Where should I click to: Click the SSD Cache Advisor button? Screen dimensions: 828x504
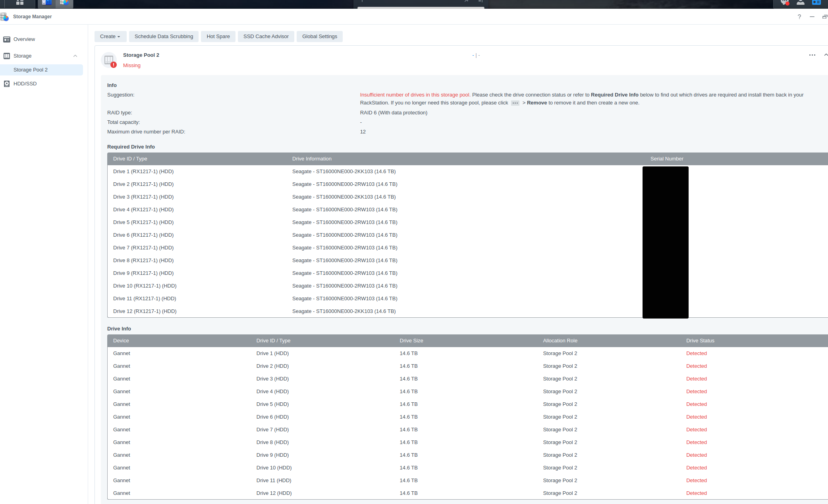coord(265,36)
